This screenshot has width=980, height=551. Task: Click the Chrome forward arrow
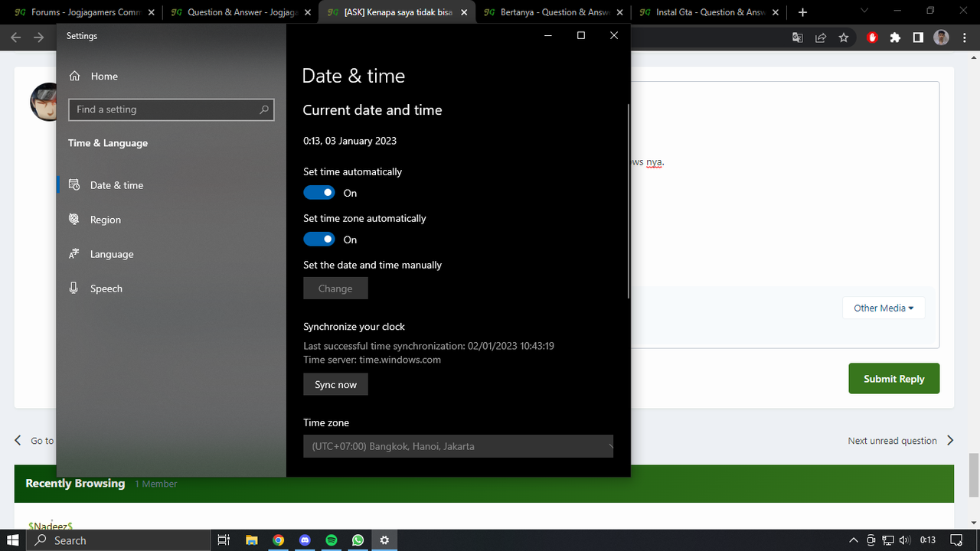coord(39,37)
